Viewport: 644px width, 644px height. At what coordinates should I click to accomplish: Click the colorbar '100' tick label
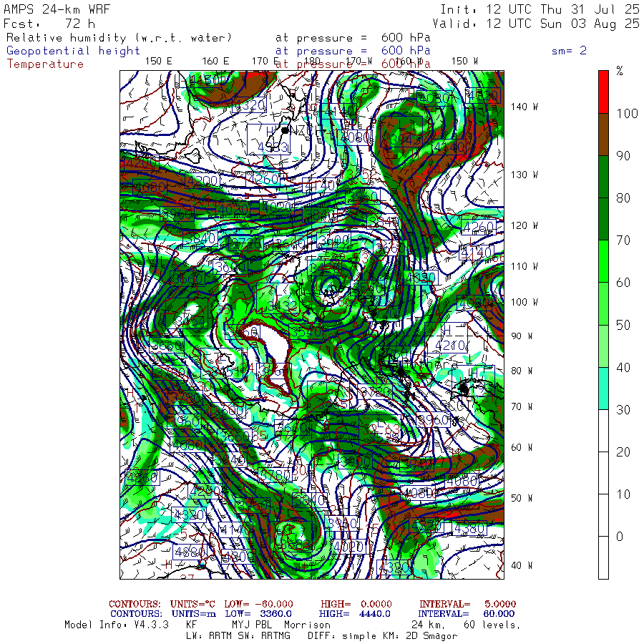627,113
